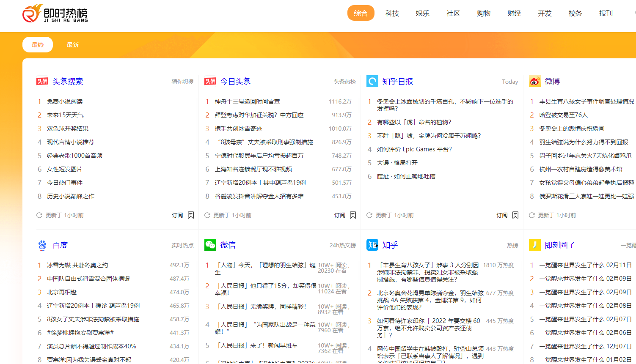This screenshot has width=636, height=364.
Task: Subscribe to 今日头条 via 订阅
Action: (339, 215)
